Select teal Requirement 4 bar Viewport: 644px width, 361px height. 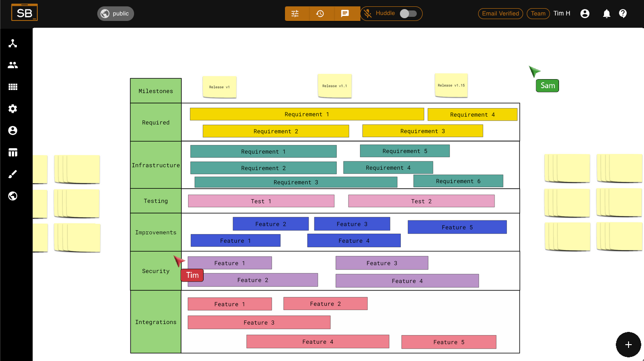pos(388,168)
